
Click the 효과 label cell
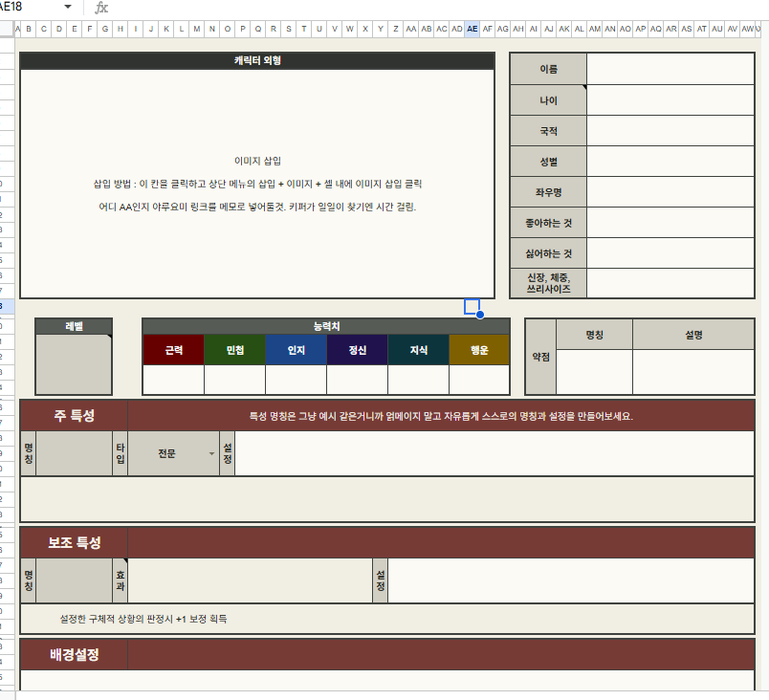click(121, 580)
